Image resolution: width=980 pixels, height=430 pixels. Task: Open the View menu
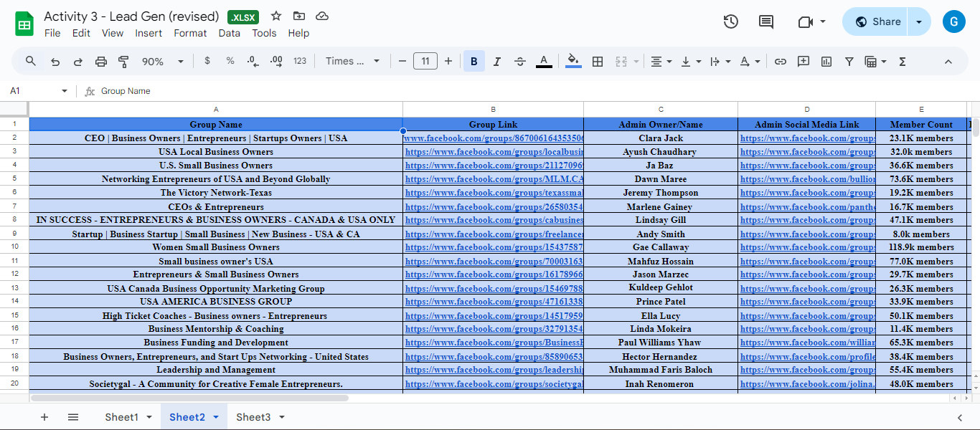(113, 33)
